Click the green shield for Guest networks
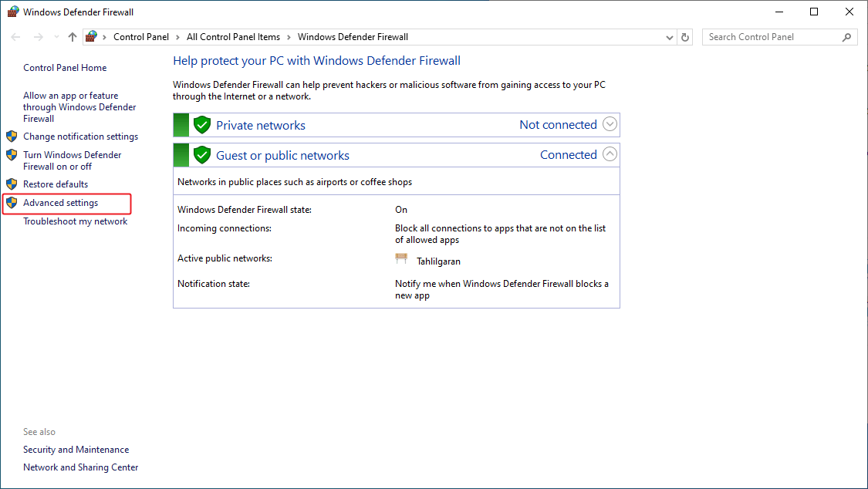 point(201,153)
